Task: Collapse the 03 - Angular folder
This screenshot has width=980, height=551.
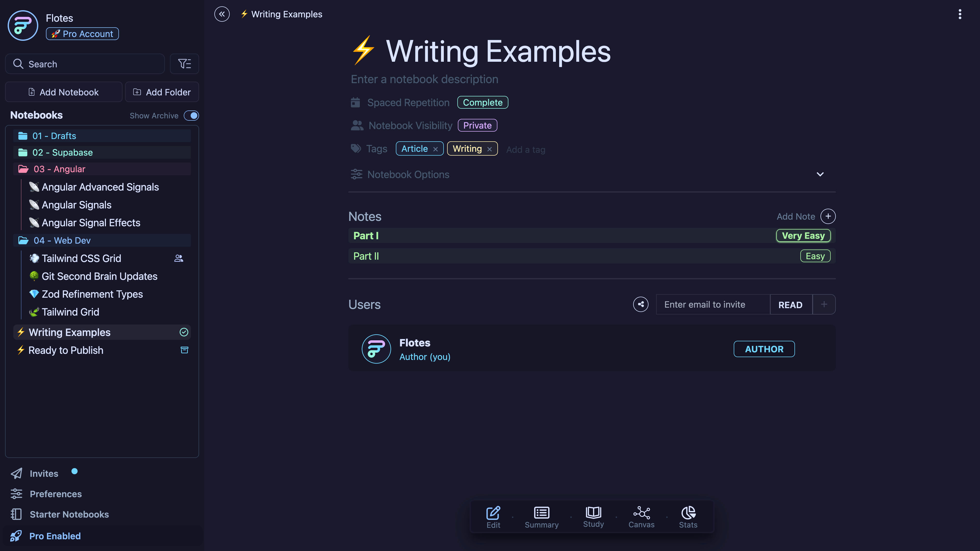Action: point(59,169)
